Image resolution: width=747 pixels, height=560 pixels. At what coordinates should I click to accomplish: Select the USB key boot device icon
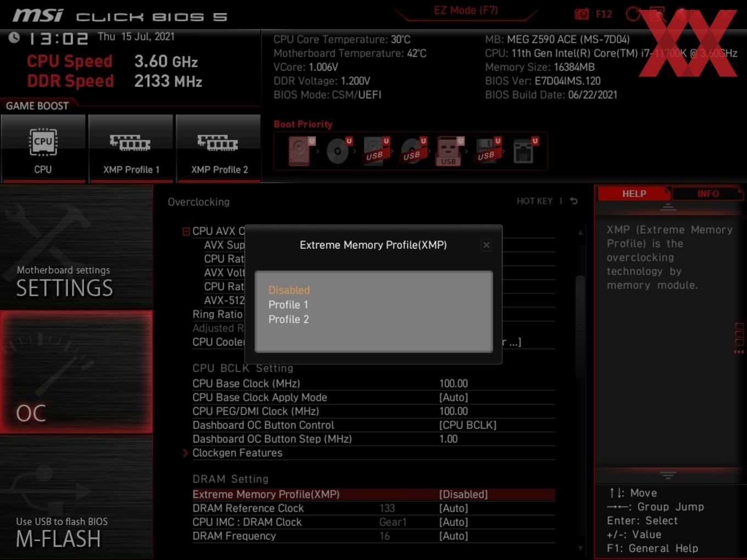pos(449,151)
